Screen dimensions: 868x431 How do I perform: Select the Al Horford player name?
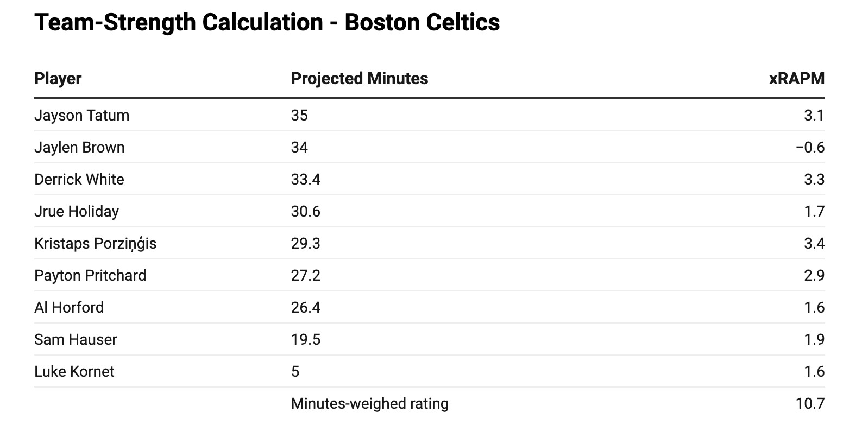pos(68,308)
